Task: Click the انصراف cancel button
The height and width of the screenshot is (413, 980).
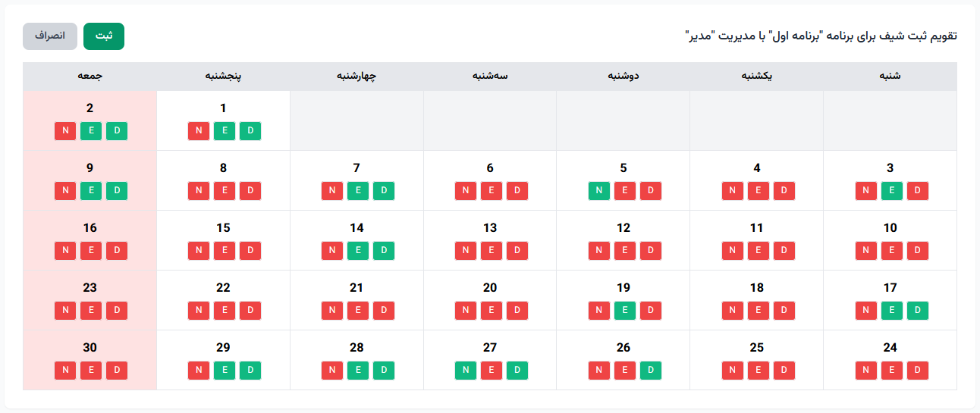Action: point(50,36)
